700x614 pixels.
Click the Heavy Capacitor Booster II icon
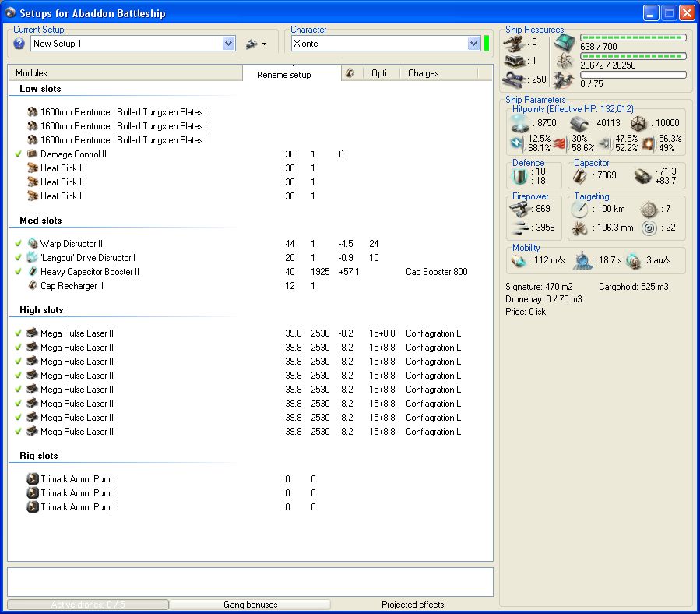pyautogui.click(x=32, y=272)
